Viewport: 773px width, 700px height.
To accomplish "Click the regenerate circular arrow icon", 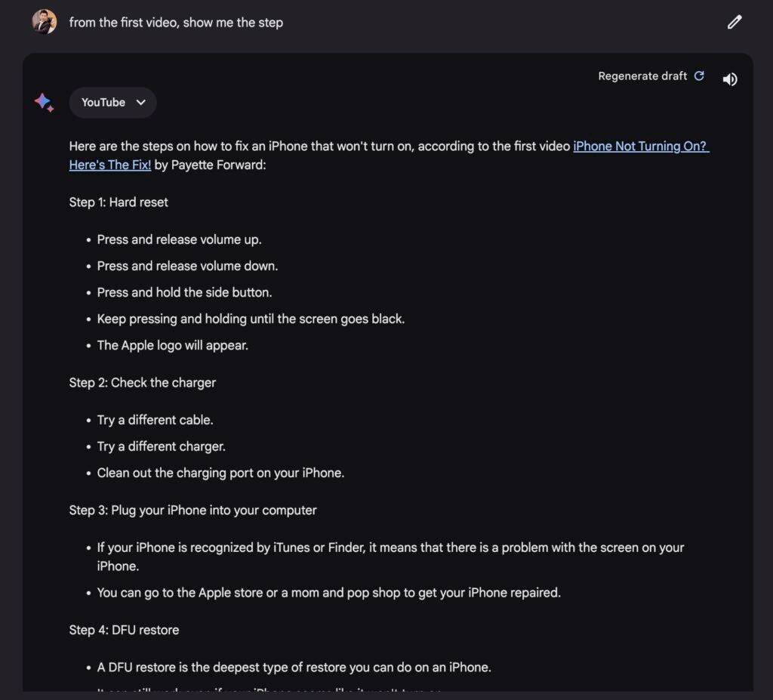I will click(x=699, y=76).
